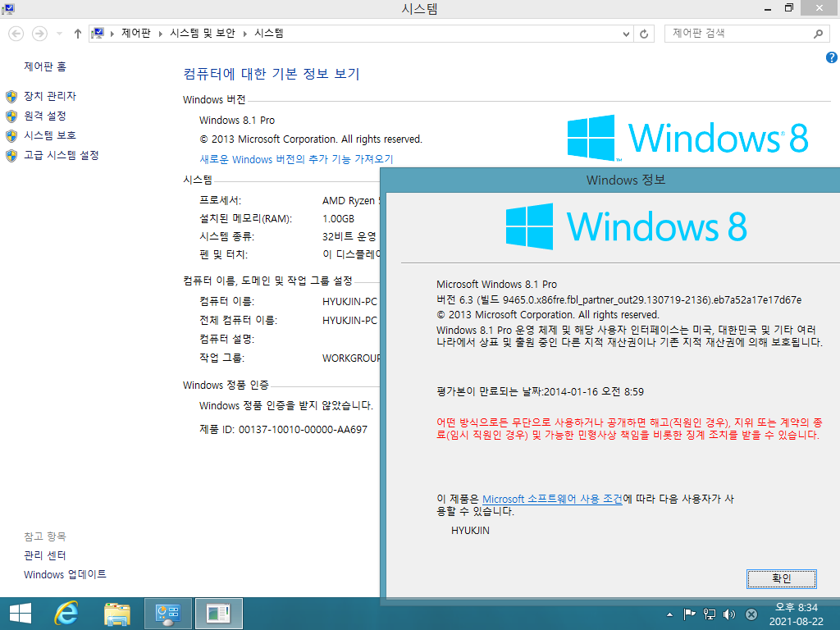Open the taskbar clock showing 오후 8:34
The width and height of the screenshot is (840, 630).
pos(796,614)
